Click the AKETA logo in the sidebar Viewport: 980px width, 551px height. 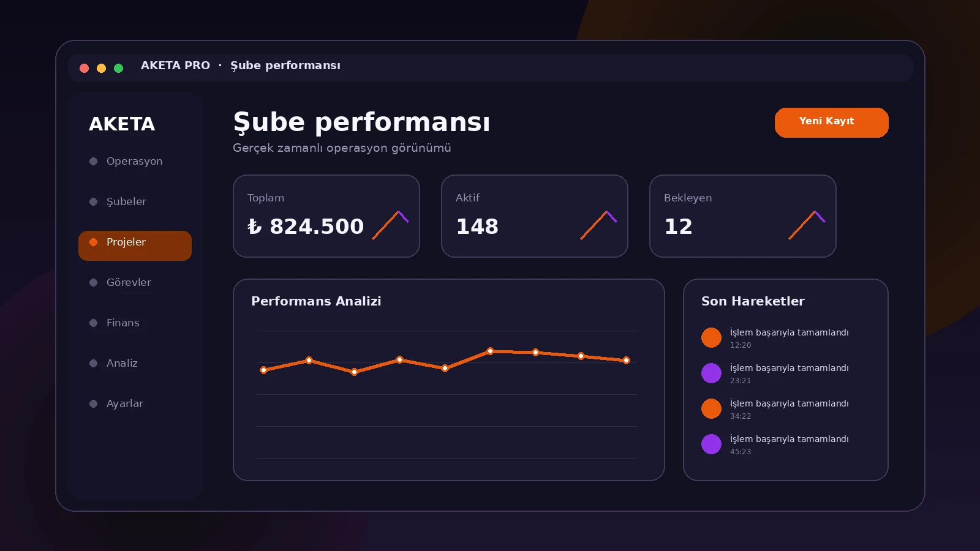pyautogui.click(x=122, y=124)
